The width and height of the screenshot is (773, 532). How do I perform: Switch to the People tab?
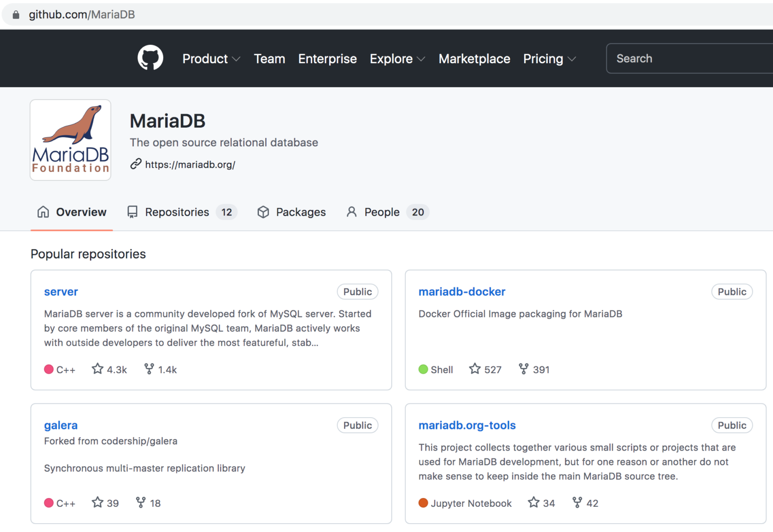387,212
